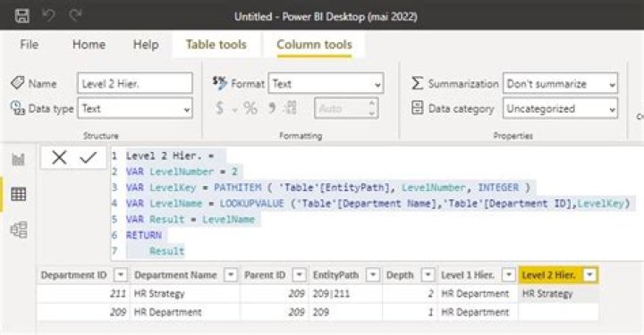
Task: Switch to Model view icon
Action: (x=19, y=230)
